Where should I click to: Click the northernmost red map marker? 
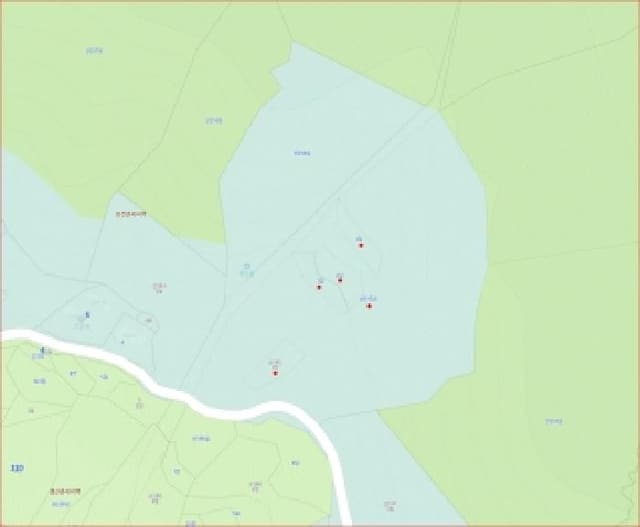pyautogui.click(x=361, y=245)
